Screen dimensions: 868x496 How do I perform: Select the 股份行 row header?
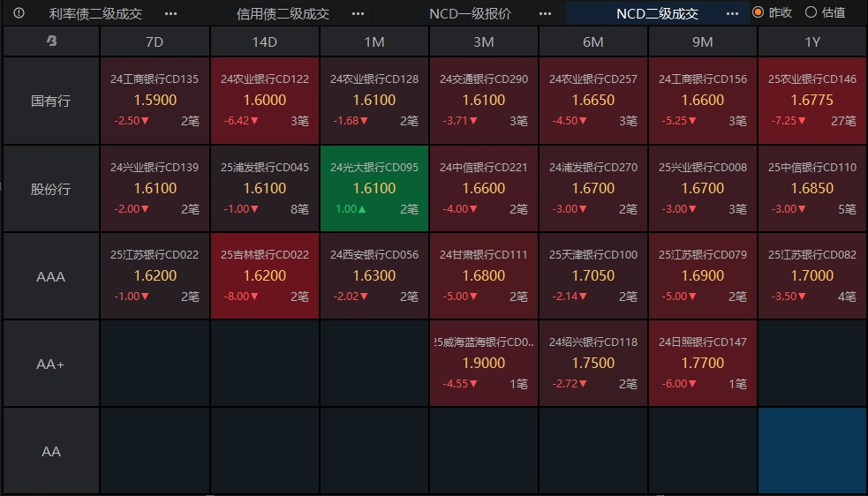click(x=51, y=189)
